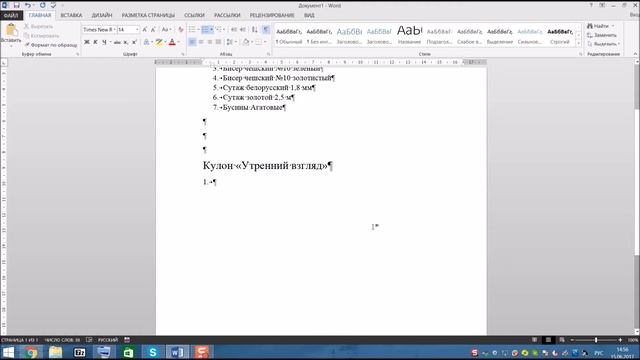This screenshot has height=360, width=640.
Task: Click the decrease indent icon
Action: coord(234,29)
